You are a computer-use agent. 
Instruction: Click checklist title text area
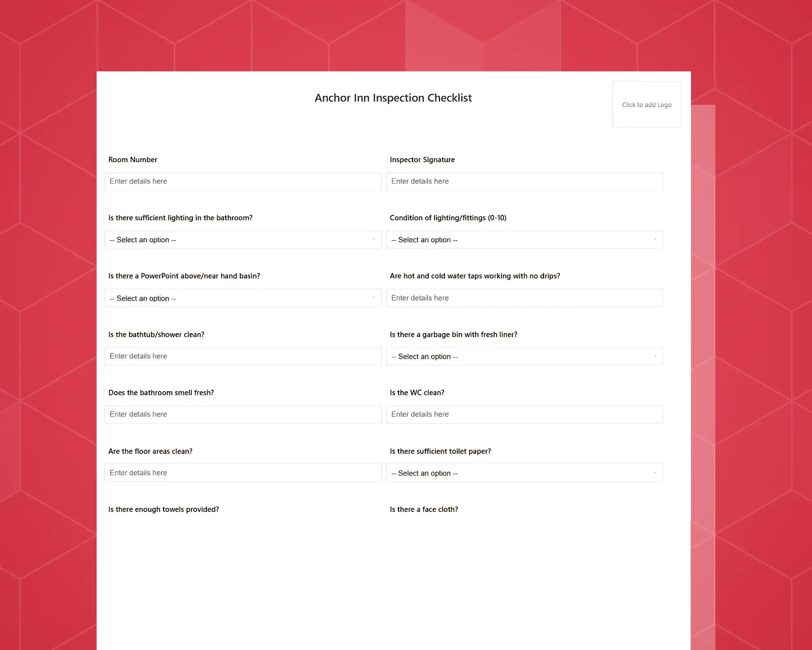[x=393, y=97]
